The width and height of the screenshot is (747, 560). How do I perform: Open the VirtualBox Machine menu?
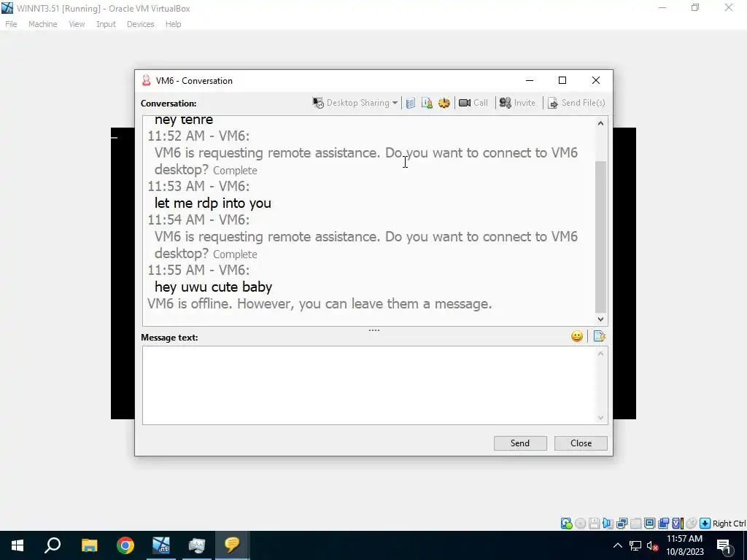click(43, 24)
